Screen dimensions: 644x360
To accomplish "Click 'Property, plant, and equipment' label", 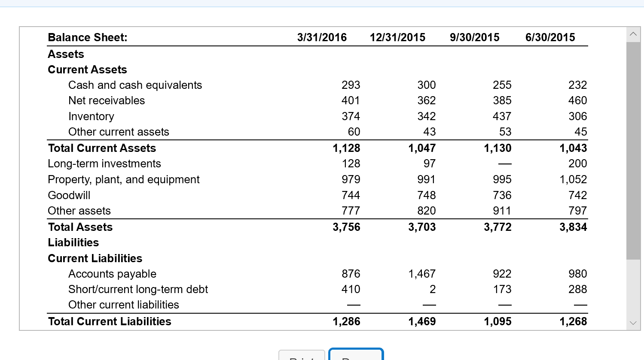I will [x=124, y=179].
